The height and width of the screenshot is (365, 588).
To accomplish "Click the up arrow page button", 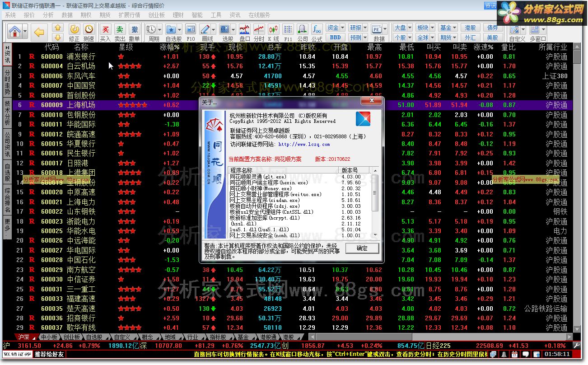I will tap(57, 28).
